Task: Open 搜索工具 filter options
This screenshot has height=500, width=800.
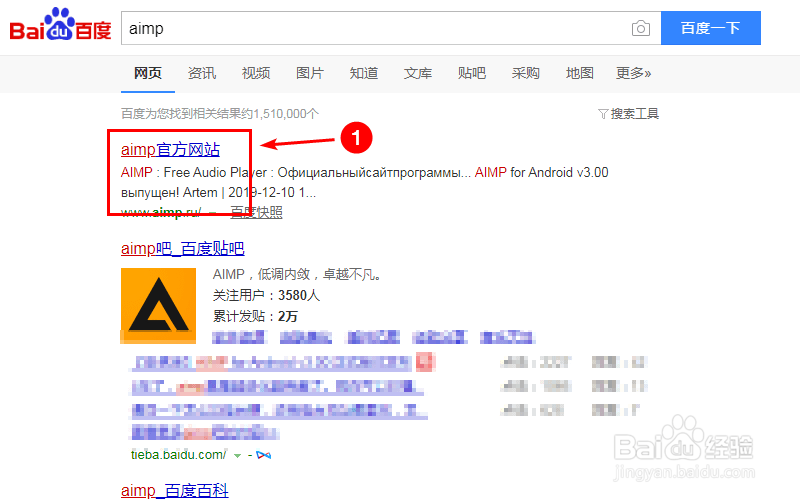Action: click(x=629, y=113)
